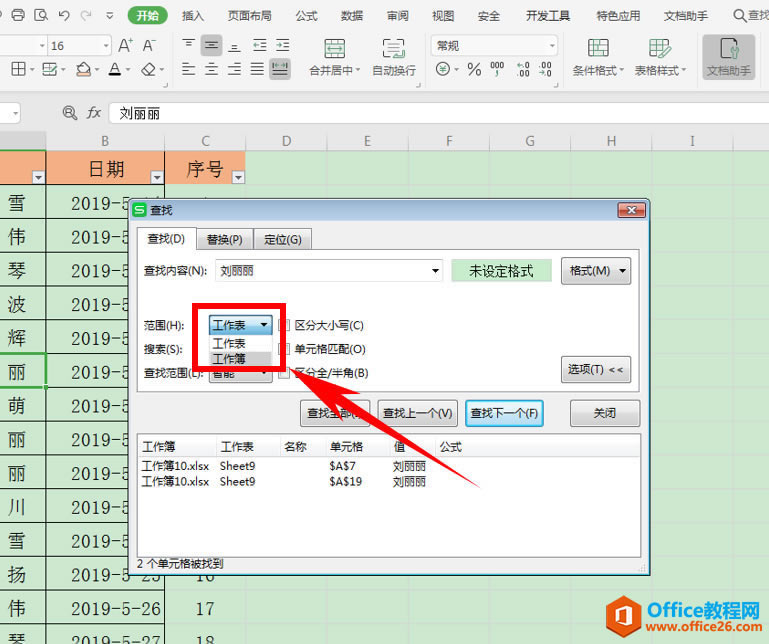Viewport: 769px width, 644px height.
Task: Switch to the 替换(P) dialog tab
Action: pyautogui.click(x=225, y=239)
